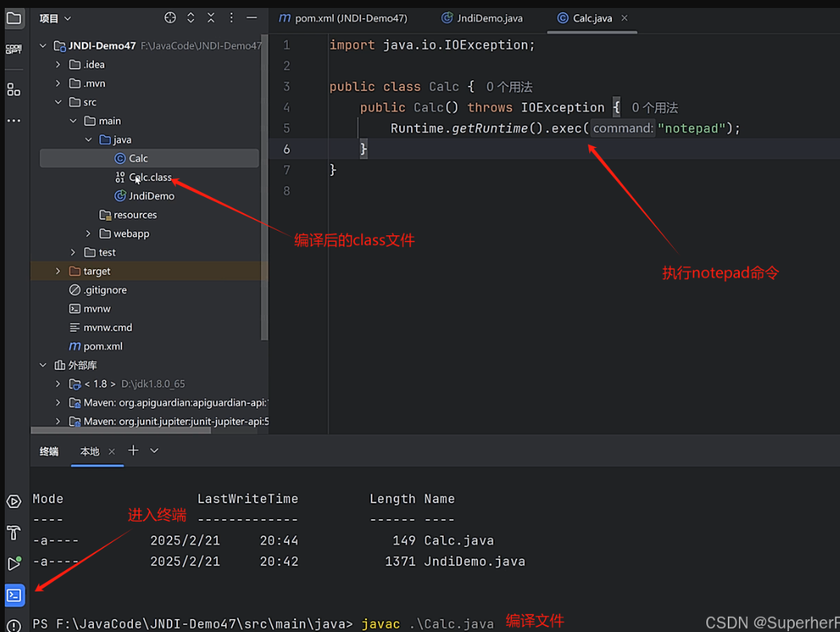Expand the JDK 1.8 library node
The width and height of the screenshot is (840, 632).
click(x=58, y=384)
